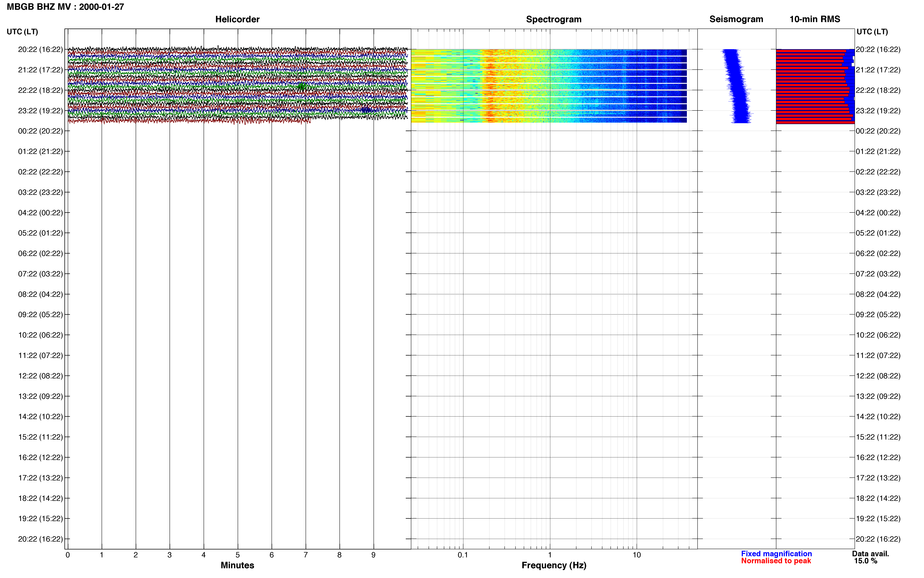Click left time label '12:22 (08:22)'

click(41, 376)
